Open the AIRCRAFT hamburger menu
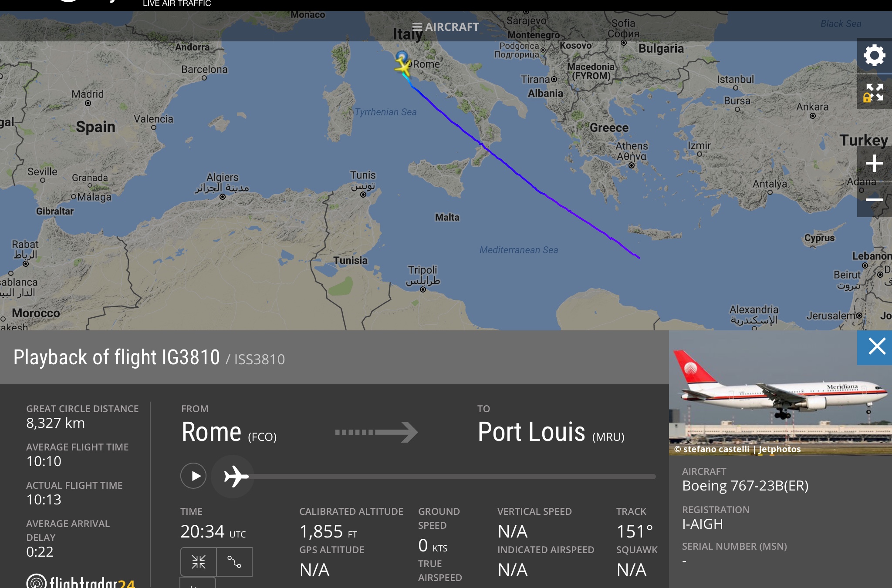 [446, 27]
